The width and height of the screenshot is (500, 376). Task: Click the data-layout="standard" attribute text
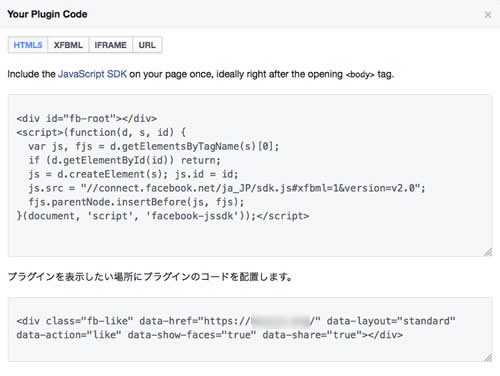391,321
